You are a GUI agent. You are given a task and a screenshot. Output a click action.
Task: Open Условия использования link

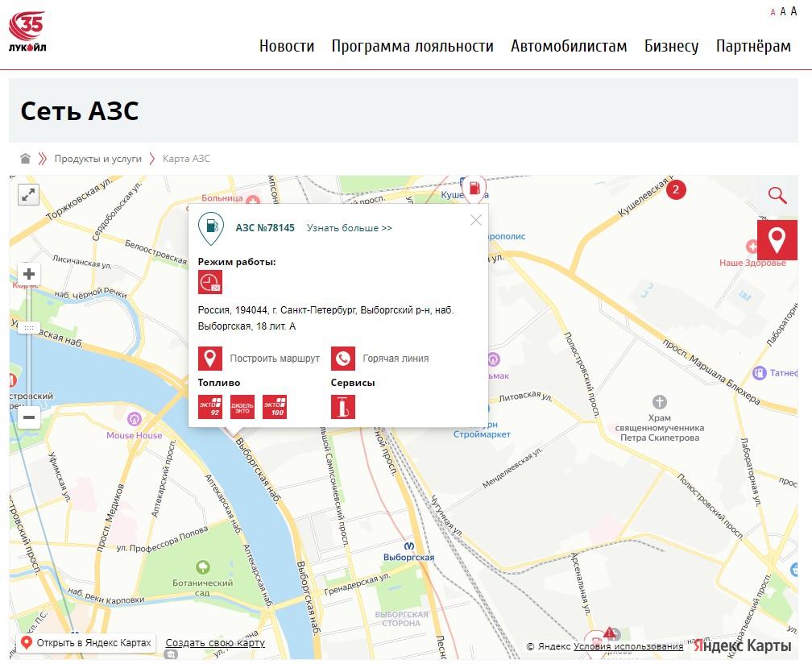coord(628,646)
